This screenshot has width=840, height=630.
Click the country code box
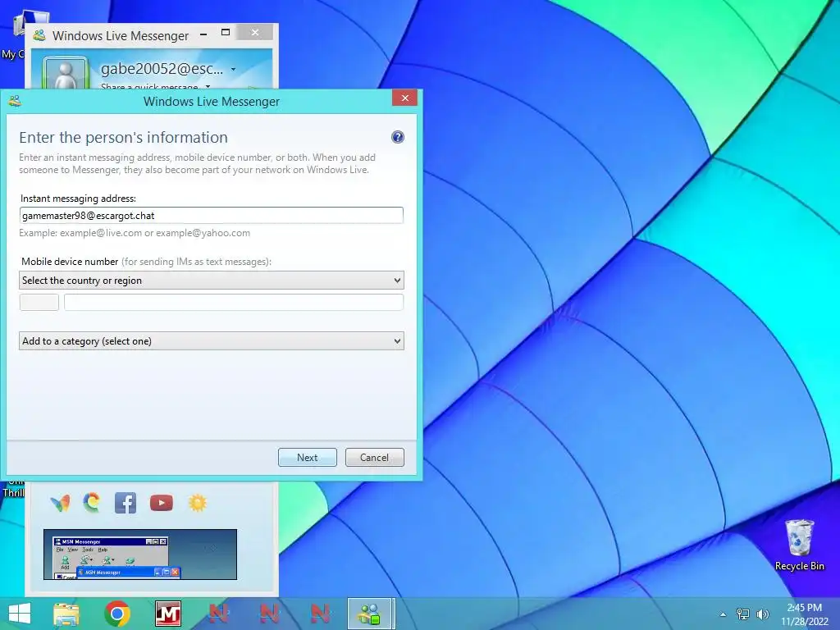click(x=39, y=302)
